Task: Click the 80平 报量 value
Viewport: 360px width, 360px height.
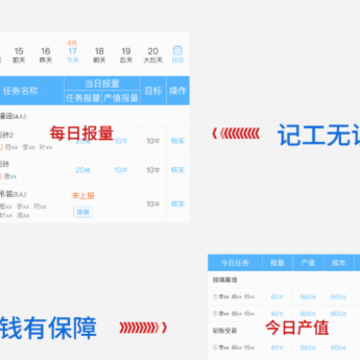Action: coord(277,314)
